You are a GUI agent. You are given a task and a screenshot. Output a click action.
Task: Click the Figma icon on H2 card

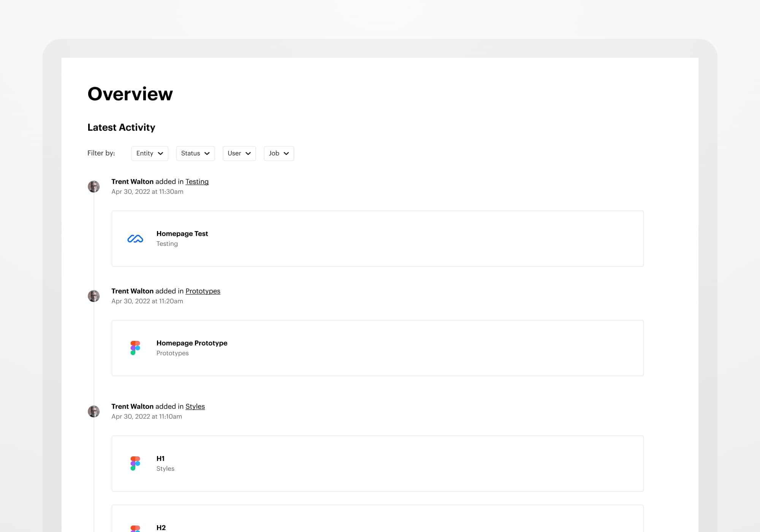(135, 528)
